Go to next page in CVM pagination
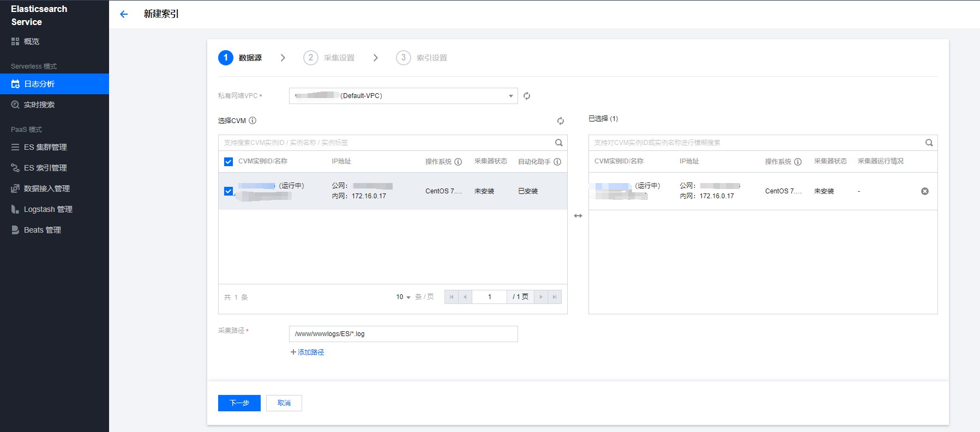980x432 pixels. point(540,297)
